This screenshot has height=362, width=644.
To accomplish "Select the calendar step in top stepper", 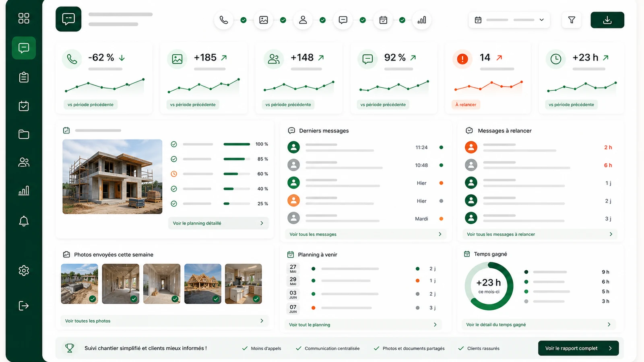I will pyautogui.click(x=383, y=20).
